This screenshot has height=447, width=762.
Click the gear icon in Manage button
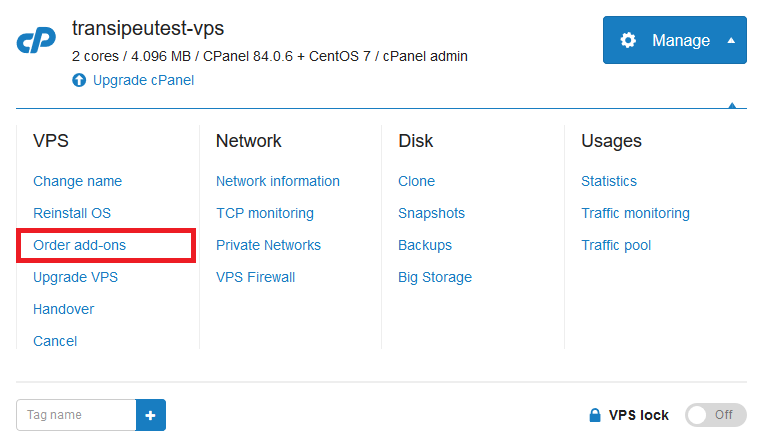(628, 40)
